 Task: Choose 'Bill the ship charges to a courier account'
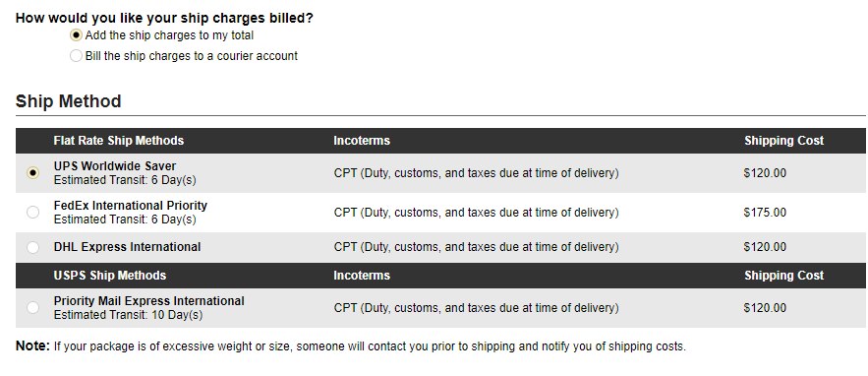tap(76, 56)
